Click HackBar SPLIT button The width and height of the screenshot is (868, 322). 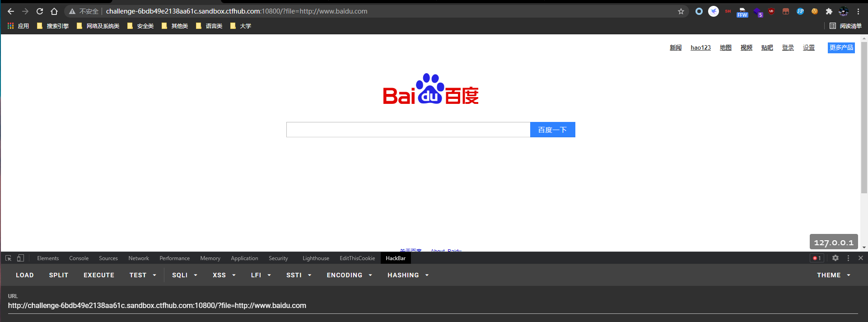(59, 275)
